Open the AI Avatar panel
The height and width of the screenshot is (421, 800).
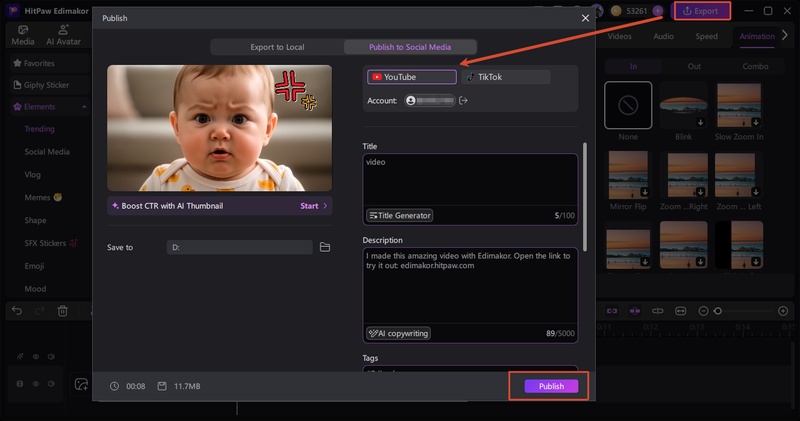pos(63,35)
